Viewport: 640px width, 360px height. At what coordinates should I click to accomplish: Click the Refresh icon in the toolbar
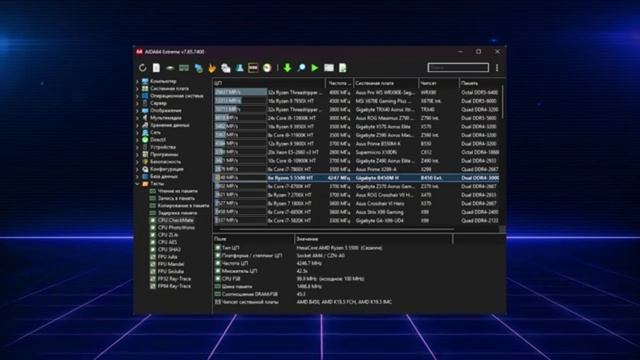tap(142, 68)
